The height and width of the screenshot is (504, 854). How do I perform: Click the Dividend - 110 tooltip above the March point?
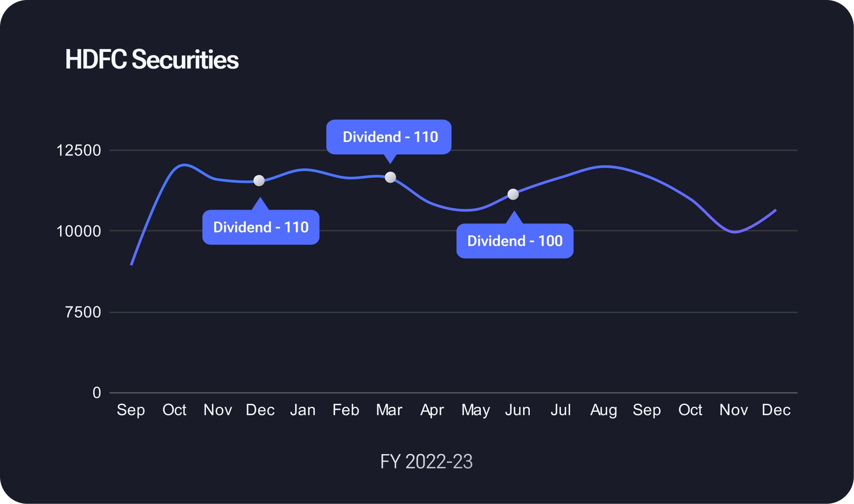coord(389,137)
